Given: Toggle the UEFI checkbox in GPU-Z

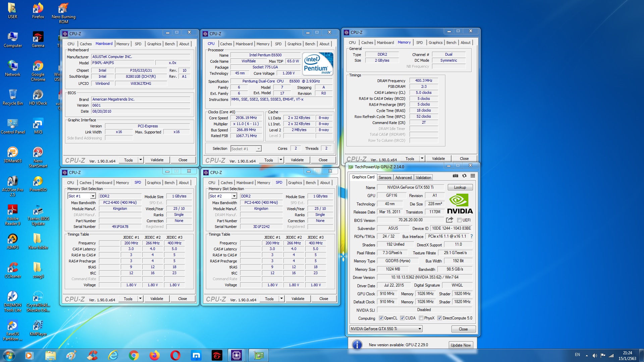Looking at the screenshot, I should pyautogui.click(x=459, y=220).
